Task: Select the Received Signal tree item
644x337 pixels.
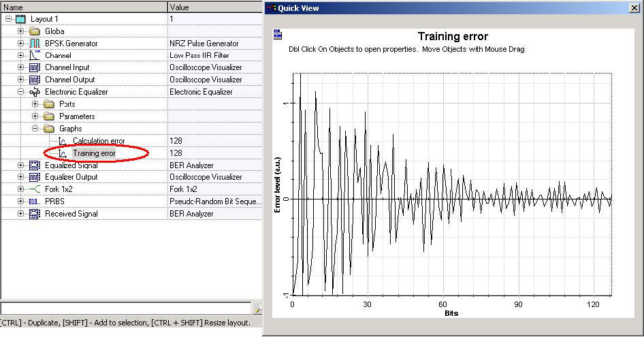Action: [71, 214]
